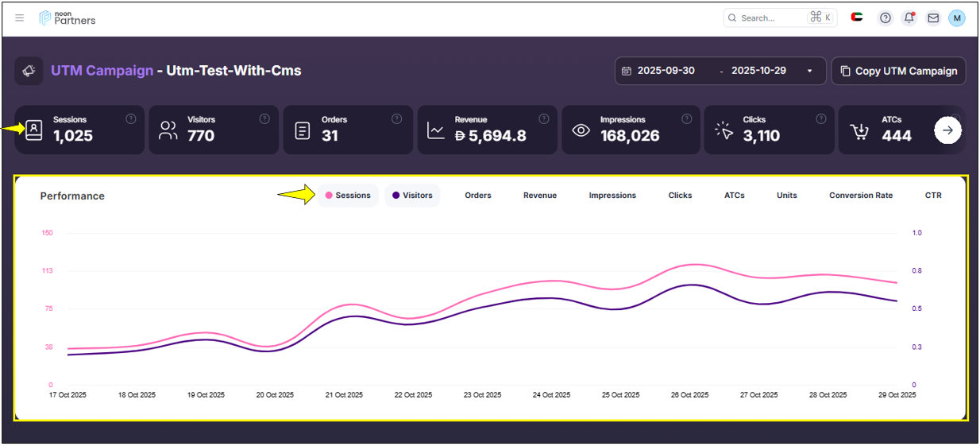Click the noon Partners logo

[x=68, y=17]
